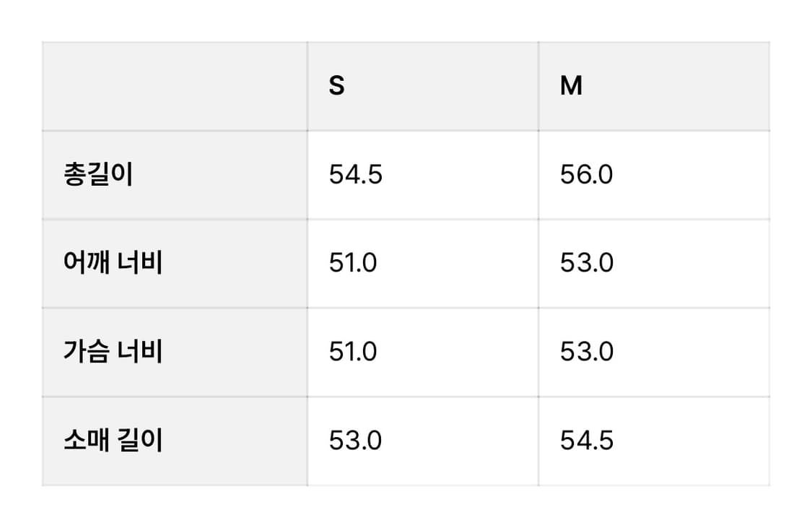The width and height of the screenshot is (812, 515).
Task: Click the S size column header
Action: (337, 87)
